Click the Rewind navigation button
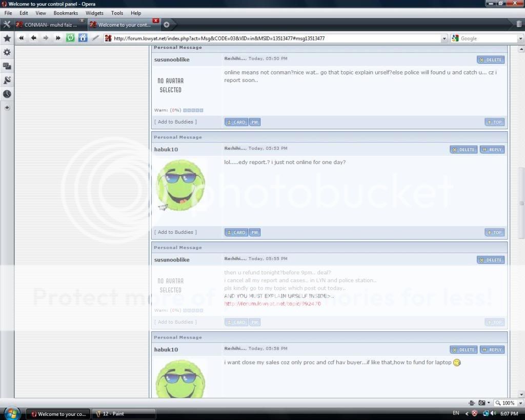The width and height of the screenshot is (525, 420). pos(22,38)
